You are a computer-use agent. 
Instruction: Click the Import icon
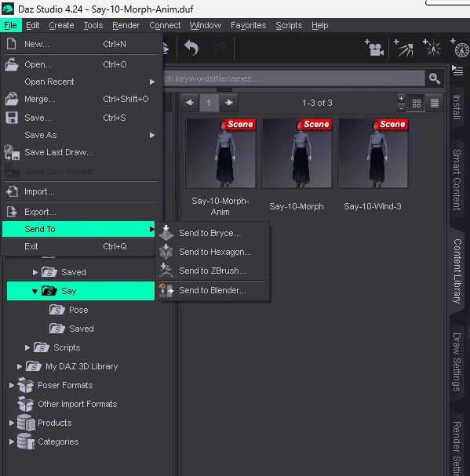(12, 191)
